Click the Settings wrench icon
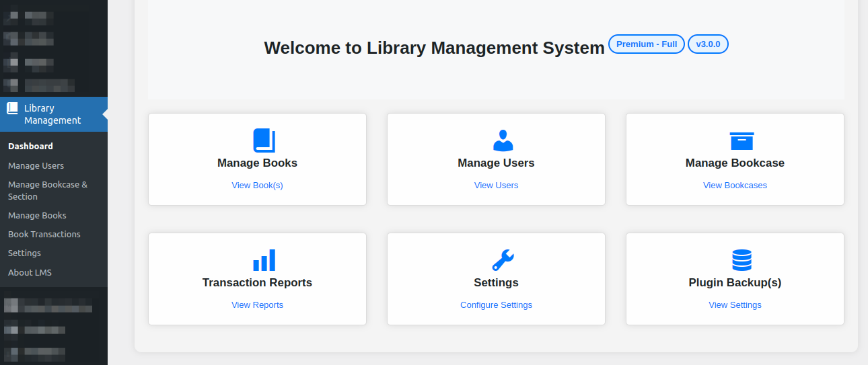 click(x=503, y=260)
